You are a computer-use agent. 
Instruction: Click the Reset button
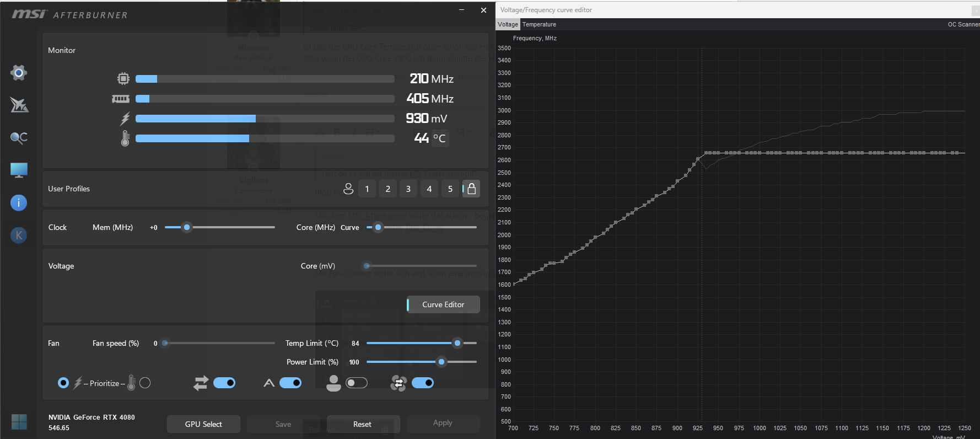click(363, 424)
